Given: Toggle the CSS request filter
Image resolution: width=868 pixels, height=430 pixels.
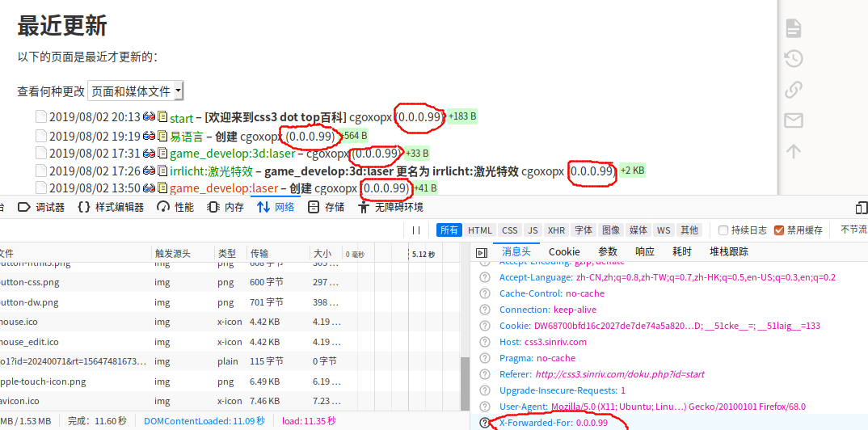Looking at the screenshot, I should [510, 230].
